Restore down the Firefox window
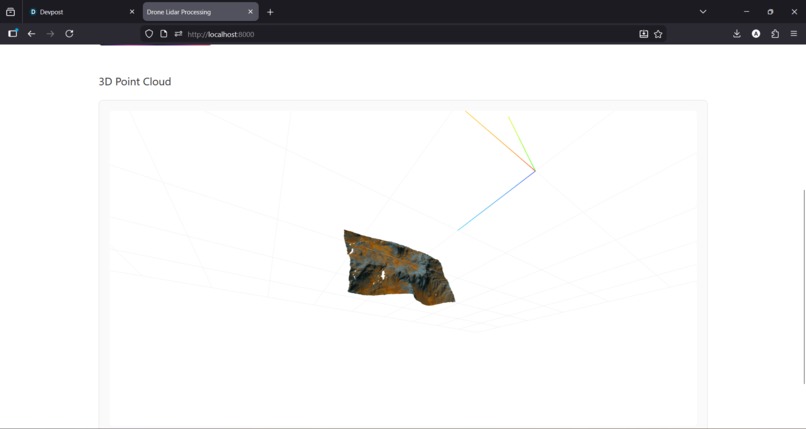 point(770,12)
